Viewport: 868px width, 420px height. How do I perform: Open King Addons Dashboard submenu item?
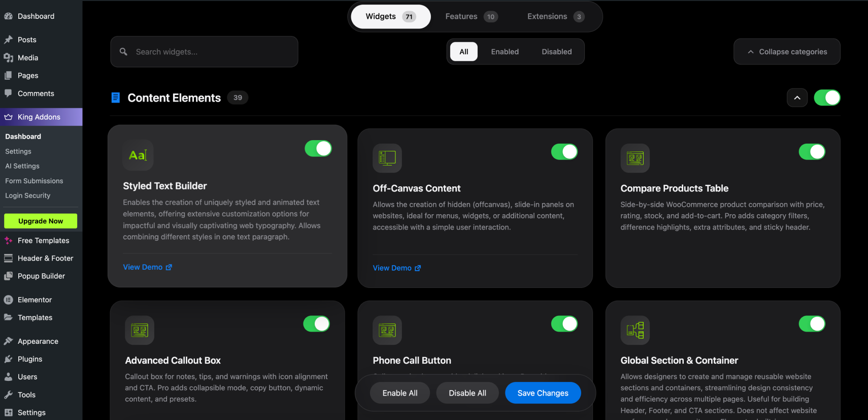click(x=23, y=137)
